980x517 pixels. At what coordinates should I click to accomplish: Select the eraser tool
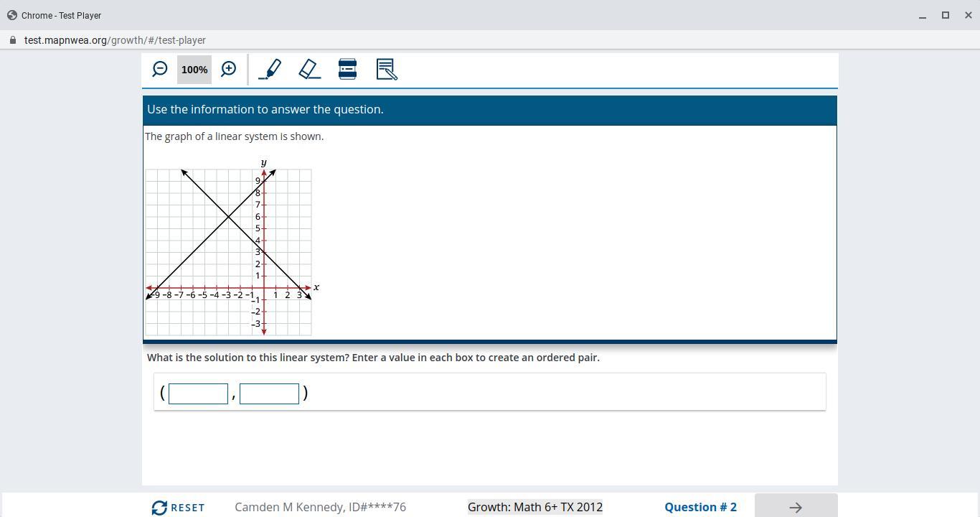click(x=309, y=69)
